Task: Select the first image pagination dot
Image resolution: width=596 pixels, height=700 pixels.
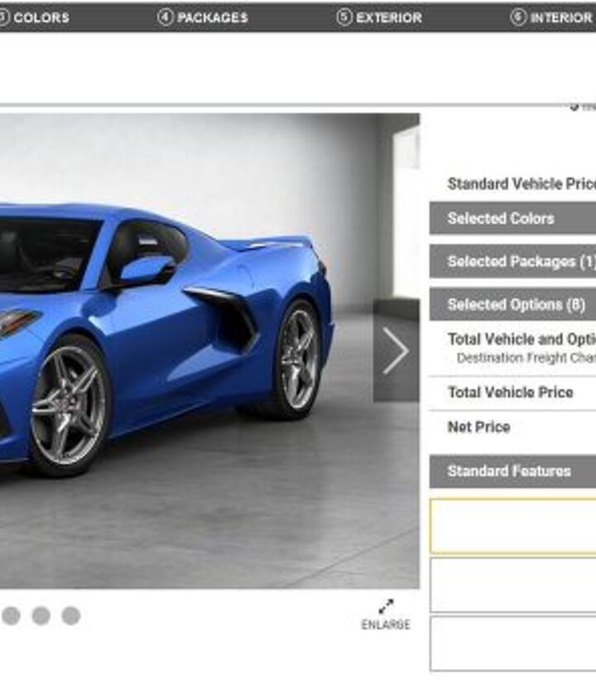Action: (11, 616)
